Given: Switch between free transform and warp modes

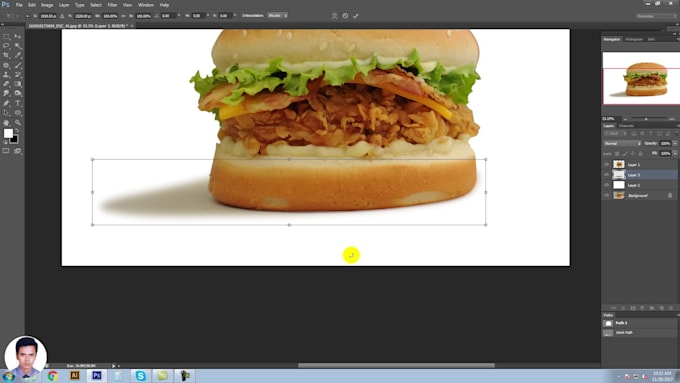Looking at the screenshot, I should [x=334, y=16].
